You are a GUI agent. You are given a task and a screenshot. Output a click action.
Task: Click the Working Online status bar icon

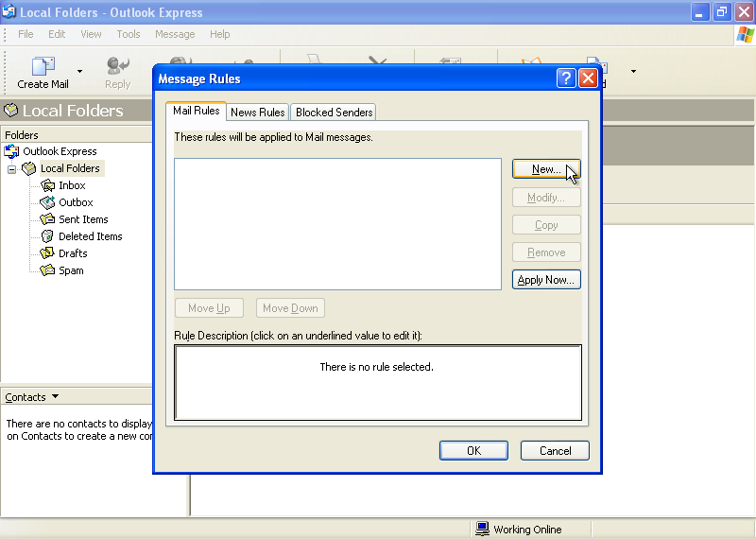tap(482, 529)
